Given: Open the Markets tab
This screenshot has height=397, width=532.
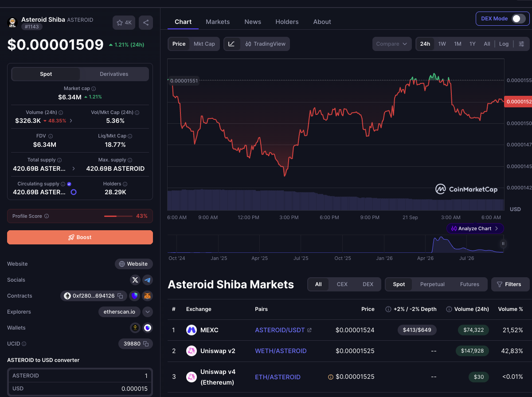Looking at the screenshot, I should pos(218,22).
